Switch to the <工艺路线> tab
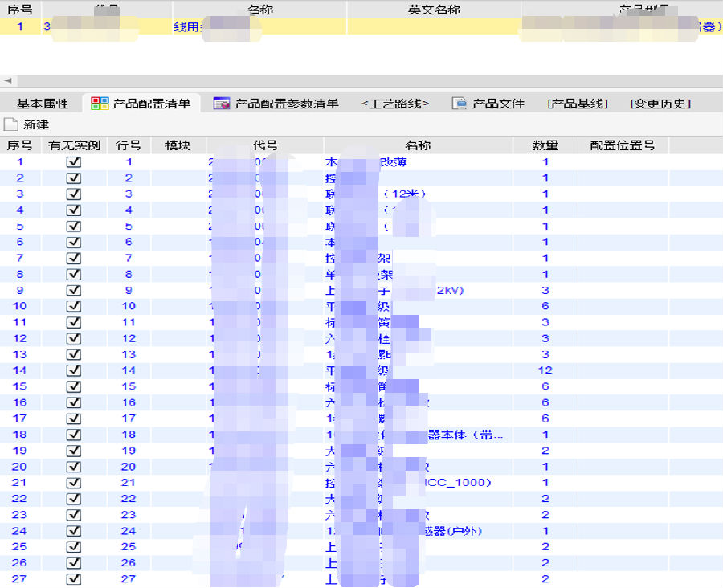Image resolution: width=723 pixels, height=588 pixels. coord(395,104)
